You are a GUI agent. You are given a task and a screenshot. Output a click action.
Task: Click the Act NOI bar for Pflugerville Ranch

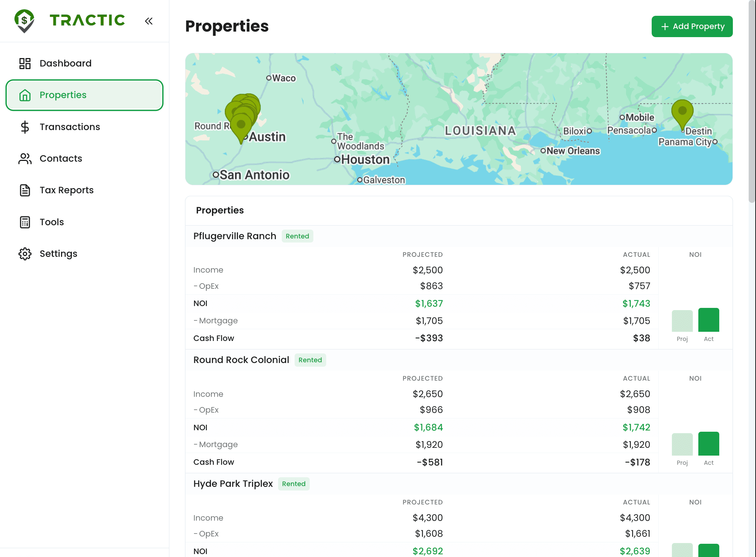709,320
